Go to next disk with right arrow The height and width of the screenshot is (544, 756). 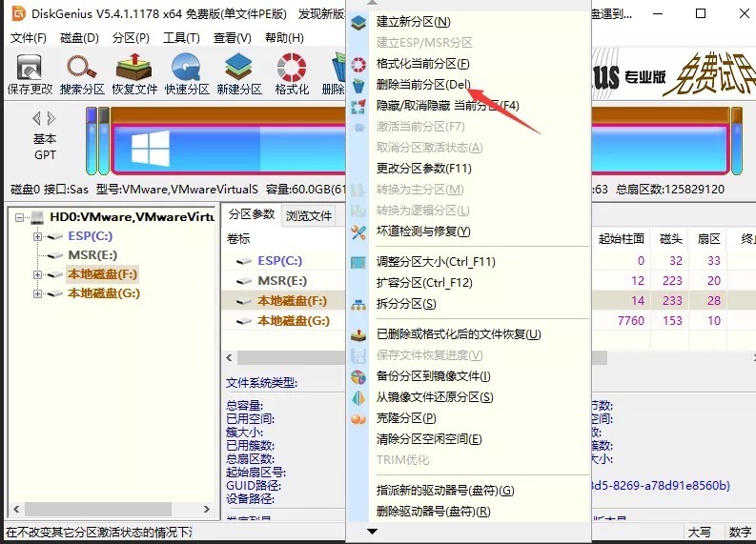(51, 118)
